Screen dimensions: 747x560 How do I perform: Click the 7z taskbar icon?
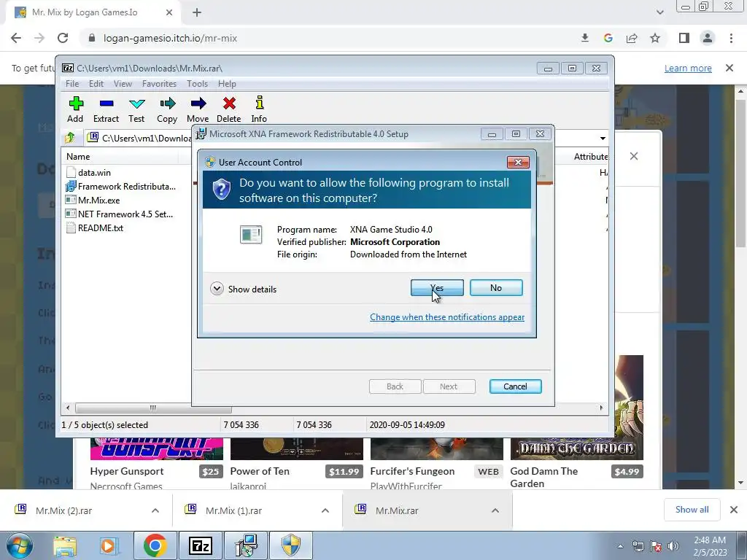[x=200, y=545]
